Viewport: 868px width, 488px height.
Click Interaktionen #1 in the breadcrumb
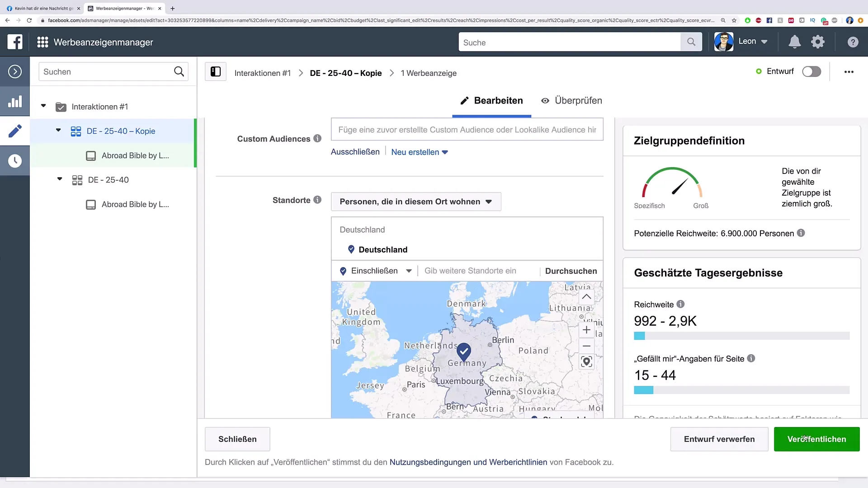coord(262,73)
